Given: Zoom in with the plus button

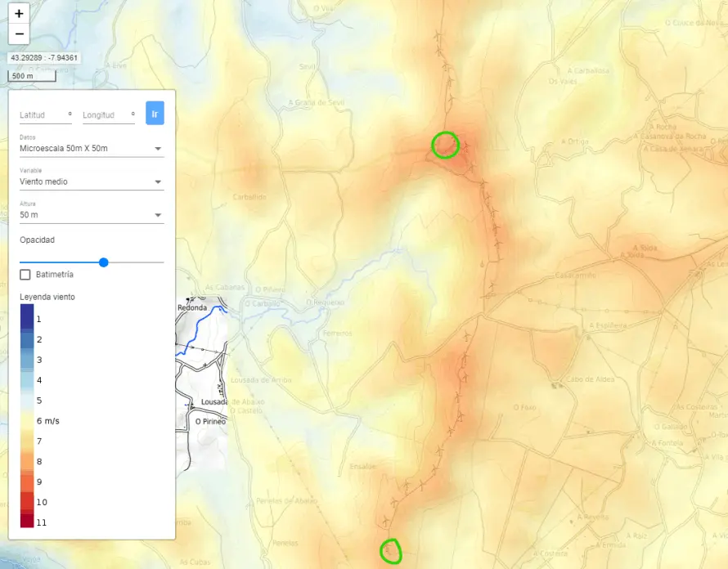Looking at the screenshot, I should (x=19, y=14).
